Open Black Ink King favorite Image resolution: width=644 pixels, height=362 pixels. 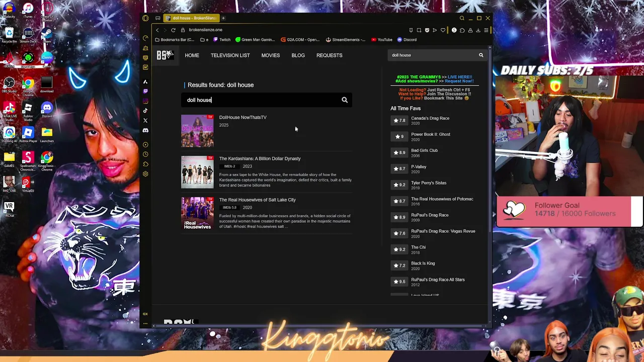(423, 263)
